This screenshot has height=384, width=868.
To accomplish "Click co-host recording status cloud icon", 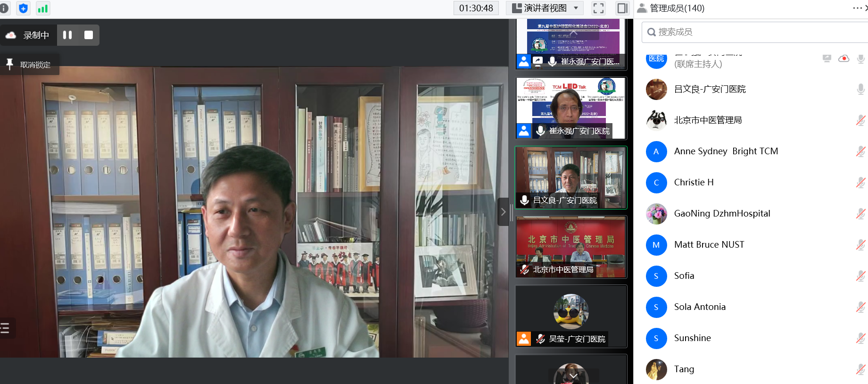I will pos(843,58).
